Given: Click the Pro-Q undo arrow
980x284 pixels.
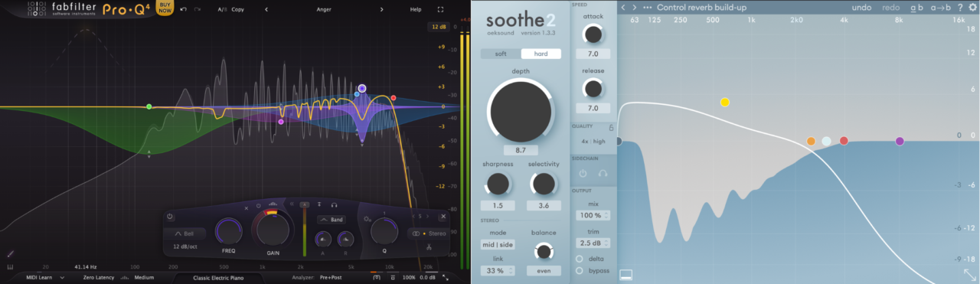Looking at the screenshot, I should point(184,9).
